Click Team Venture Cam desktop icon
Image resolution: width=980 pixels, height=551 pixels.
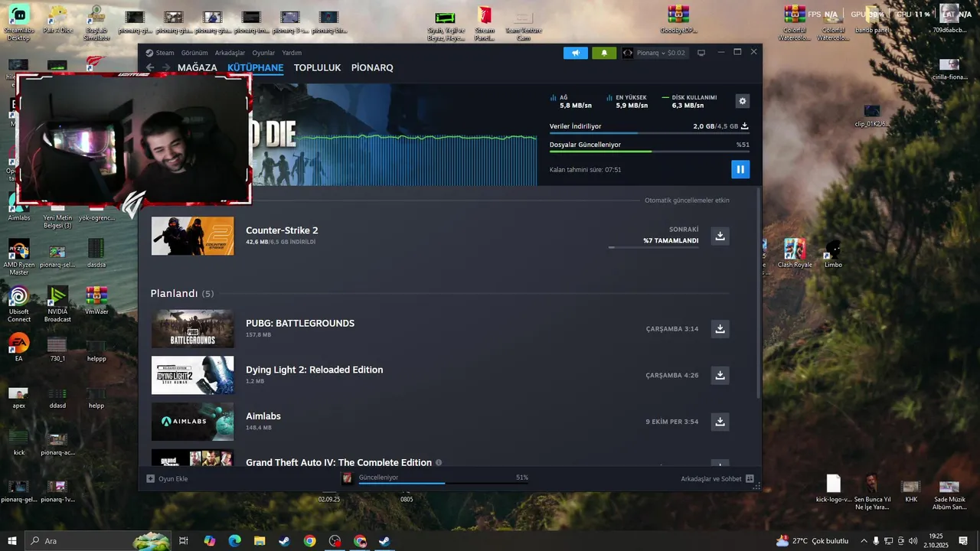click(523, 24)
